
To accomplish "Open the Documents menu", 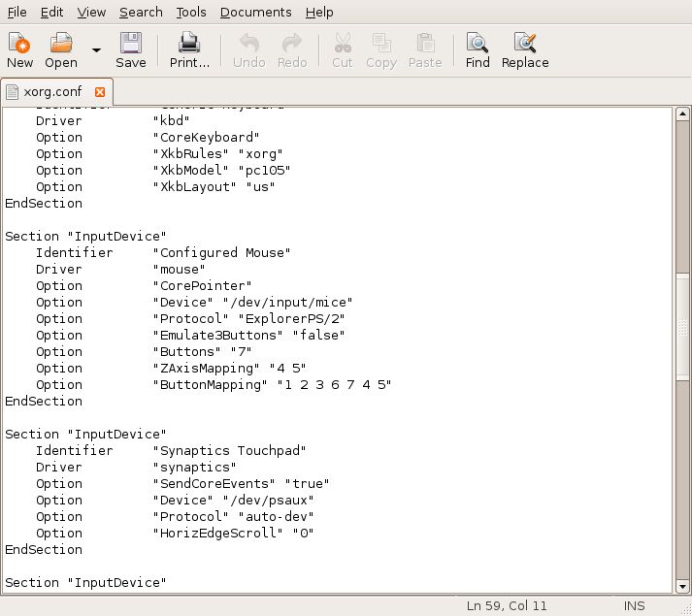I will click(x=255, y=13).
